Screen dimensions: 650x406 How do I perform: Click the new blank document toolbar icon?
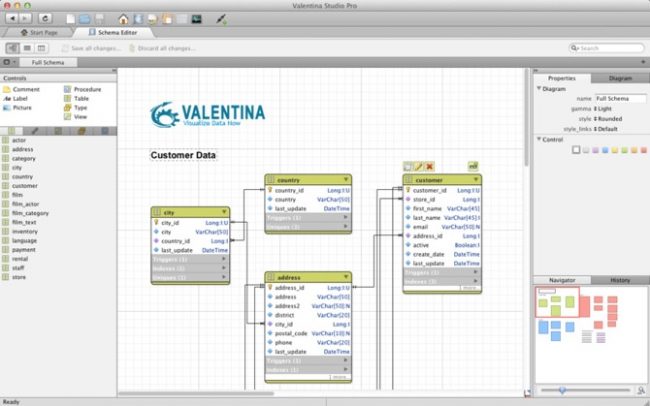point(71,19)
